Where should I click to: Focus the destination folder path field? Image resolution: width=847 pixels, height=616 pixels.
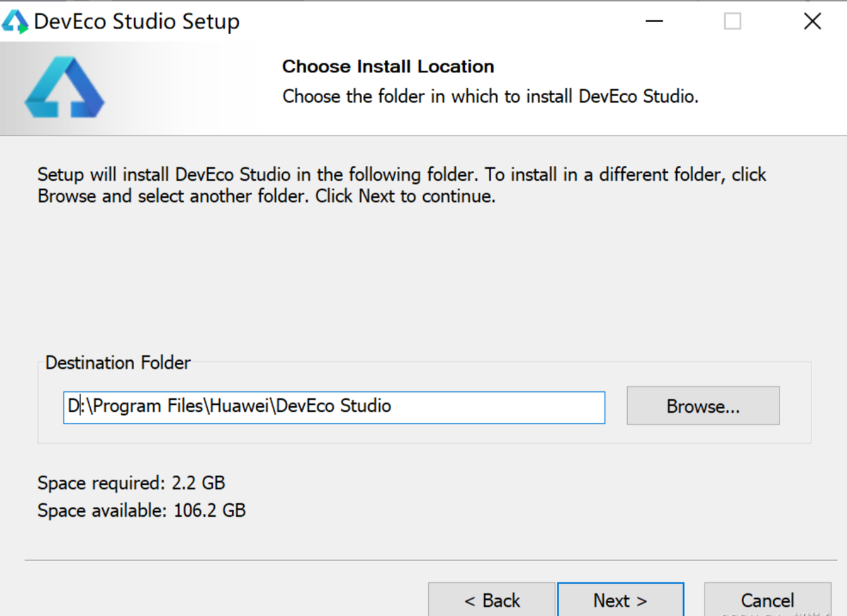(496, 407)
